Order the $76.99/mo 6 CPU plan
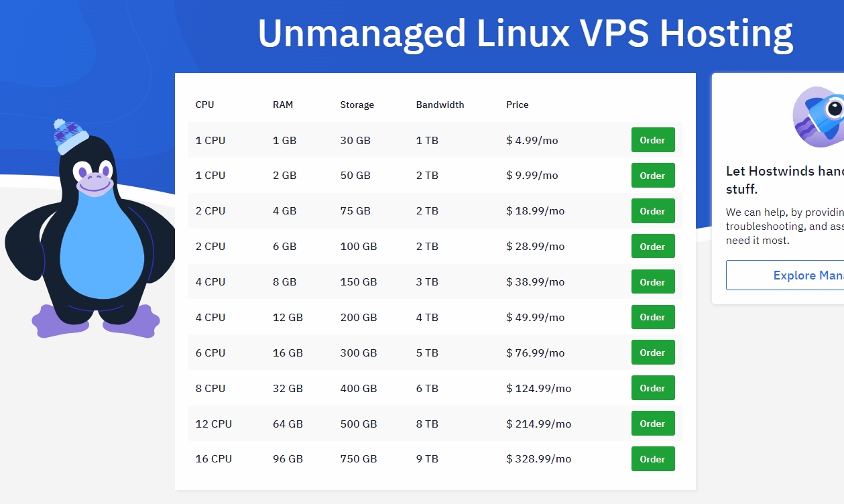 point(652,353)
